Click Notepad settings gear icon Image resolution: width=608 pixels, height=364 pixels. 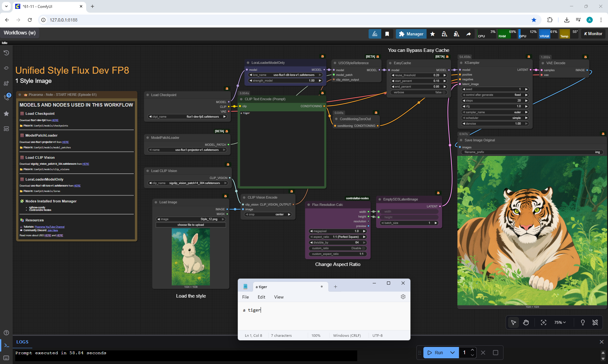[403, 297]
